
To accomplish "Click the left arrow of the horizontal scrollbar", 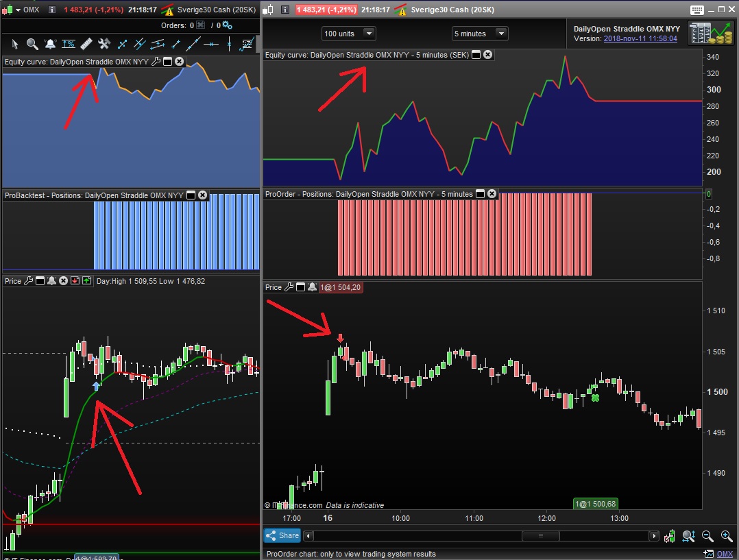I will click(x=308, y=536).
